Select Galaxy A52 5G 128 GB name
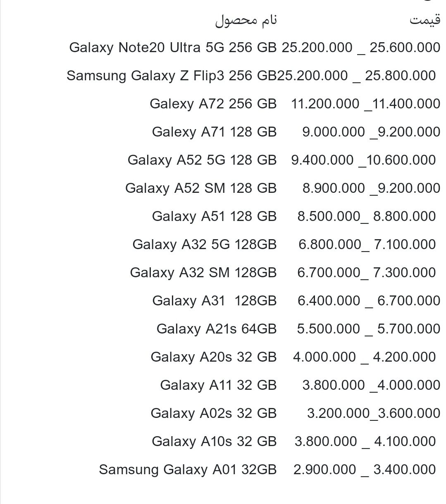 [x=202, y=160]
